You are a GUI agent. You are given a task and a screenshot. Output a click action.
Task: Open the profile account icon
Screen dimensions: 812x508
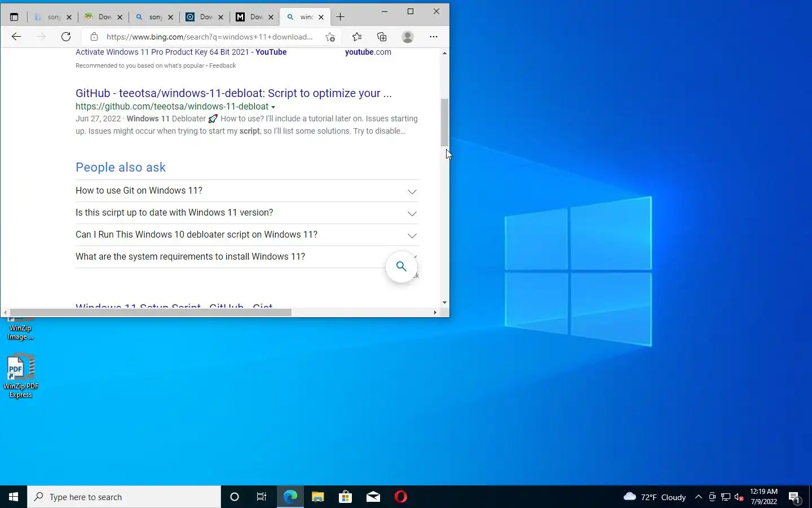click(408, 37)
